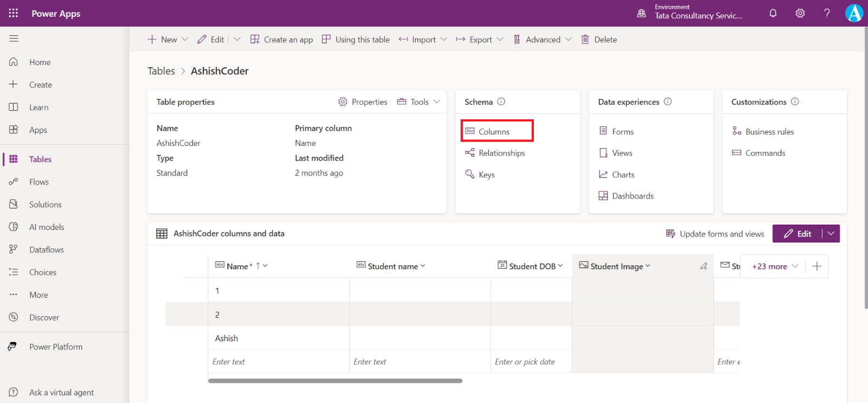Open the settings gear icon

800,13
